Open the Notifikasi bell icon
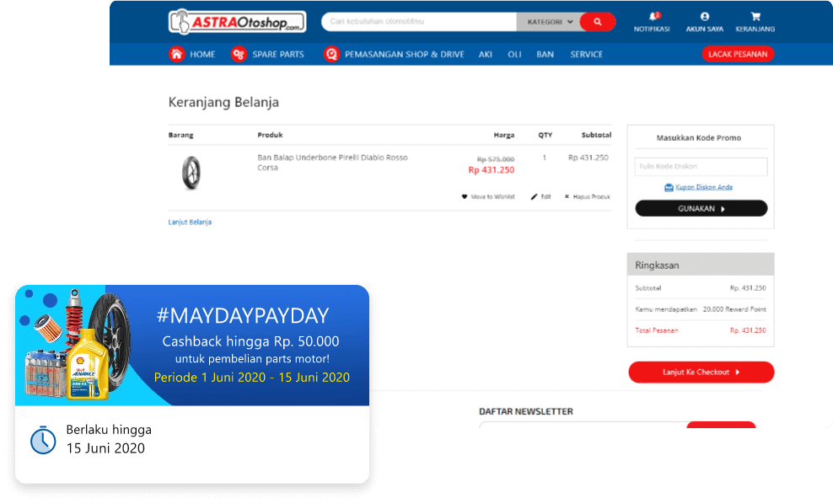The width and height of the screenshot is (833, 504). 653,17
